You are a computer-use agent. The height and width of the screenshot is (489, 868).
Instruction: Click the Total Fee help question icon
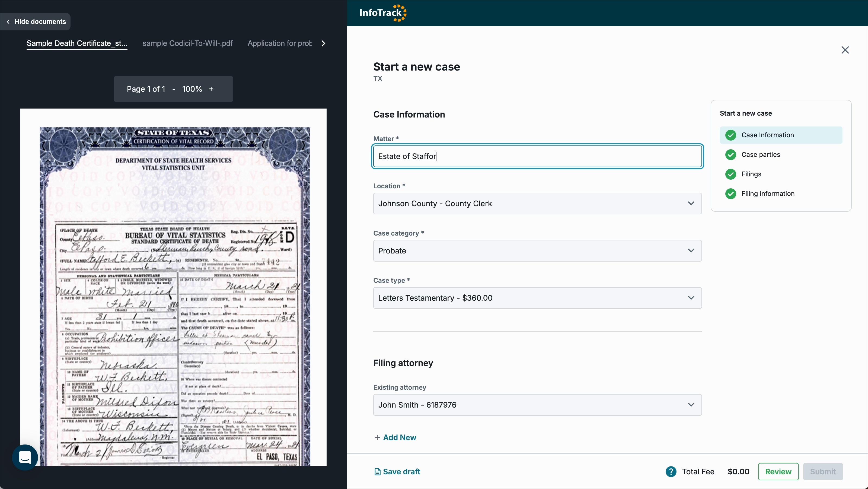[671, 471]
